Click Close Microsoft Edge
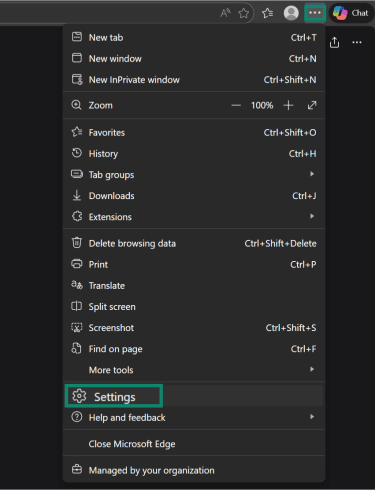Viewport: 375px width, 490px height. [194, 444]
